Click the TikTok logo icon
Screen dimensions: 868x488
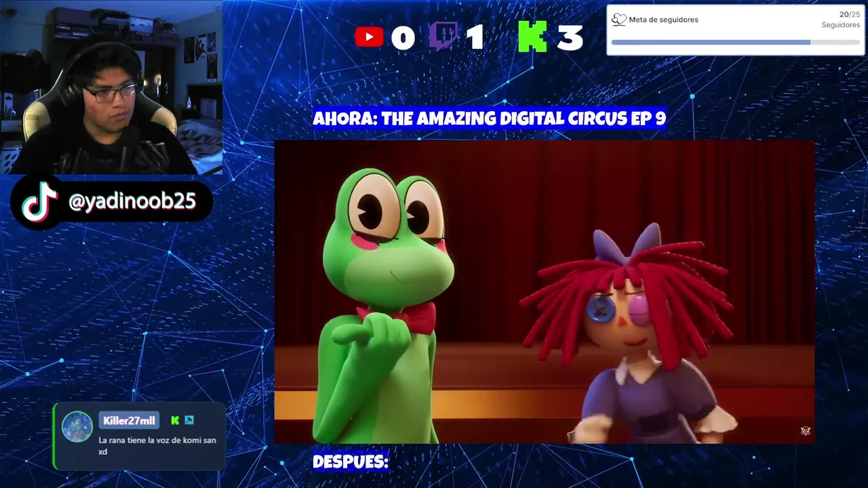[39, 201]
